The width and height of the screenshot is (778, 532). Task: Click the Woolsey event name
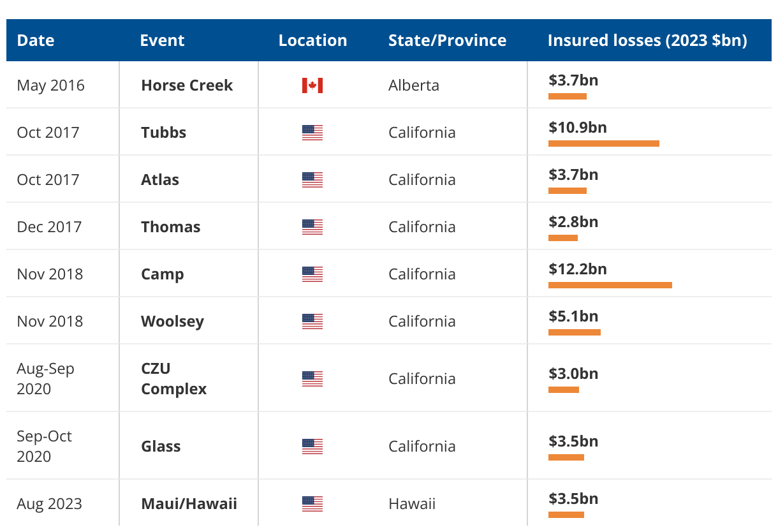[172, 321]
